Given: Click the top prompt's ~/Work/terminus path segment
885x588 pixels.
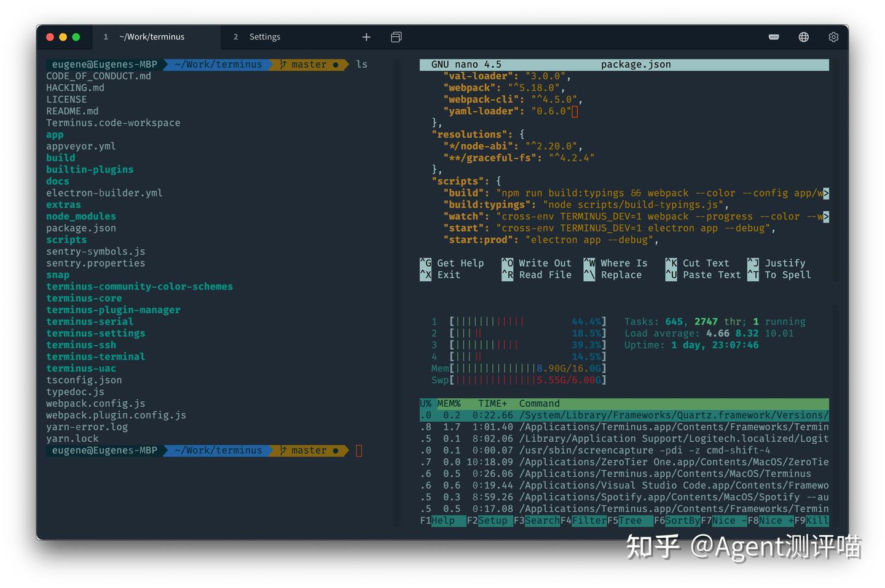Looking at the screenshot, I should click(x=218, y=65).
